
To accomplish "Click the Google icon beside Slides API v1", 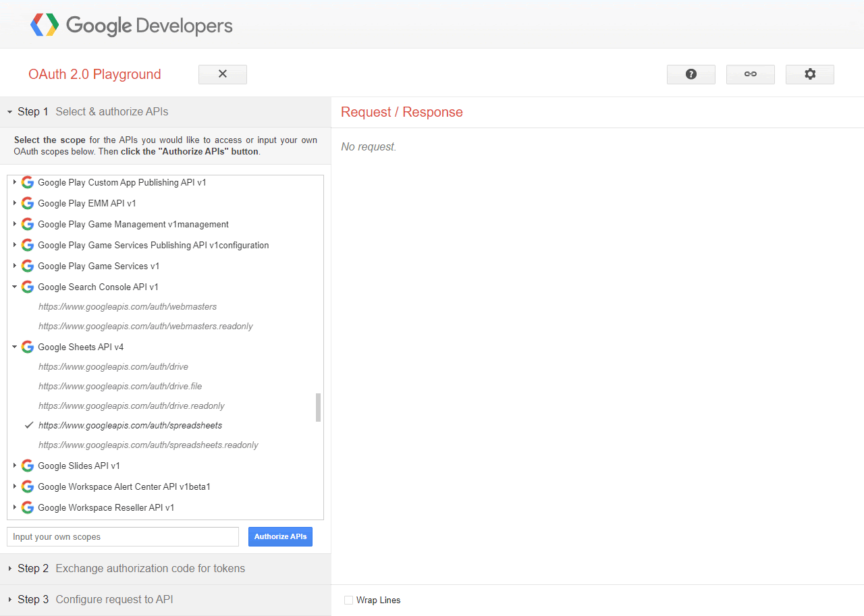I will click(x=28, y=466).
